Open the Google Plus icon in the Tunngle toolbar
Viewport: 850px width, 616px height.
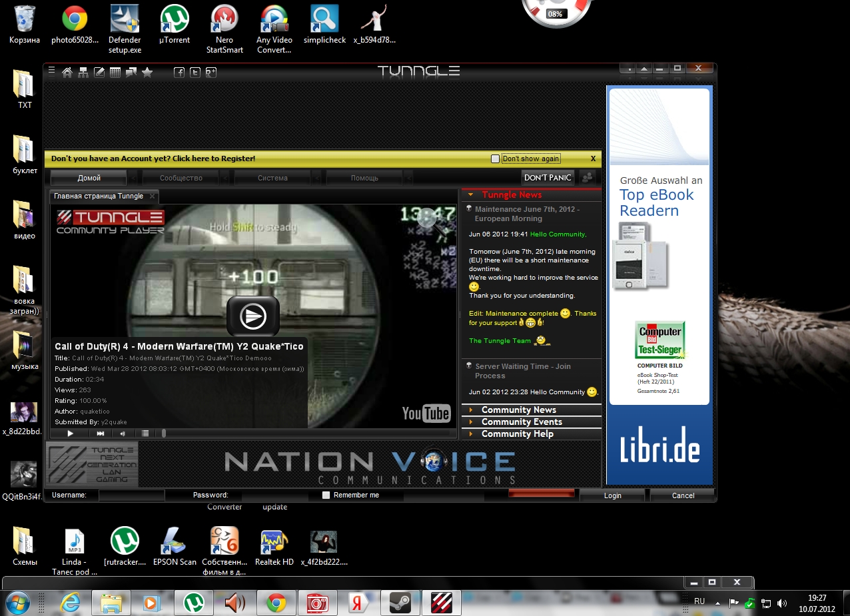pyautogui.click(x=211, y=73)
